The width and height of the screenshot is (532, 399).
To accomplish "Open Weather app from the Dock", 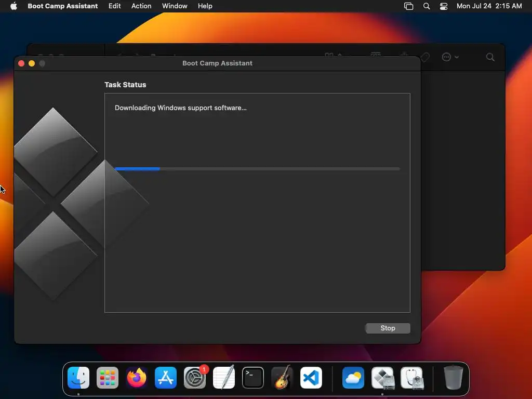I will (353, 378).
